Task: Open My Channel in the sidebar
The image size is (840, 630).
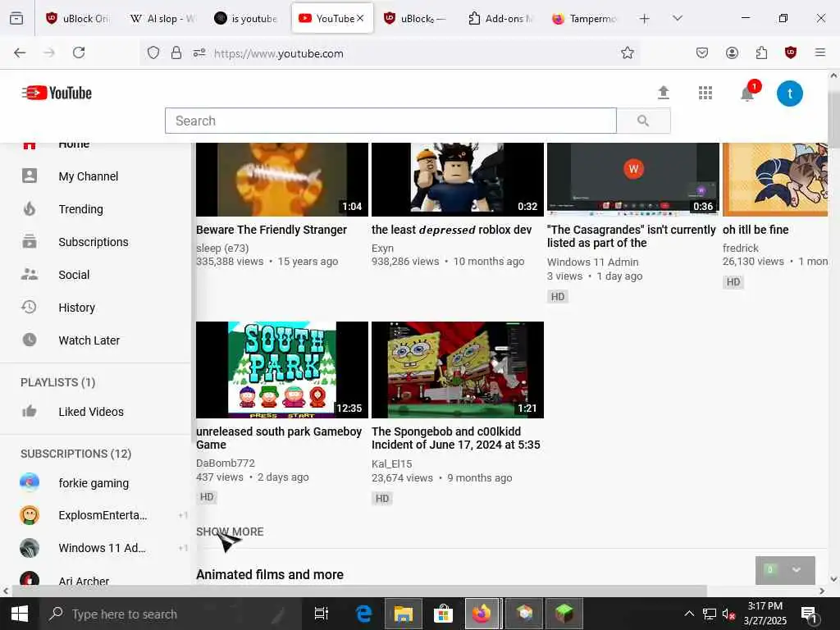Action: click(x=89, y=176)
